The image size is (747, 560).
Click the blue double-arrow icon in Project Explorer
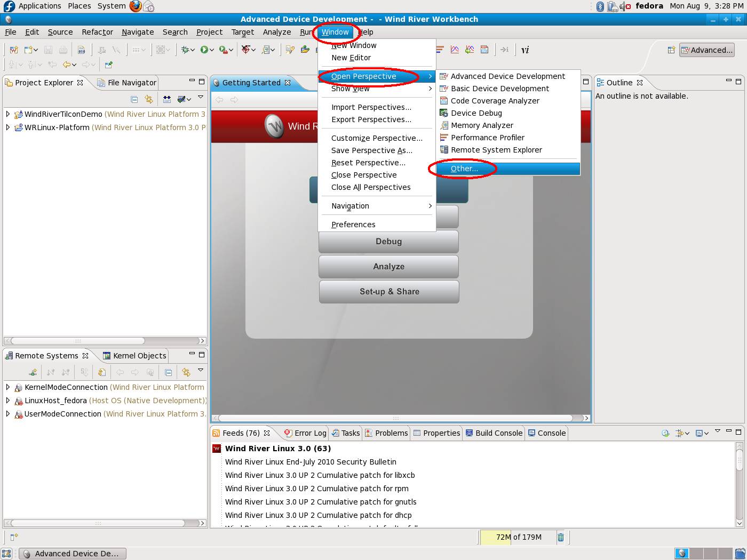coord(167,99)
